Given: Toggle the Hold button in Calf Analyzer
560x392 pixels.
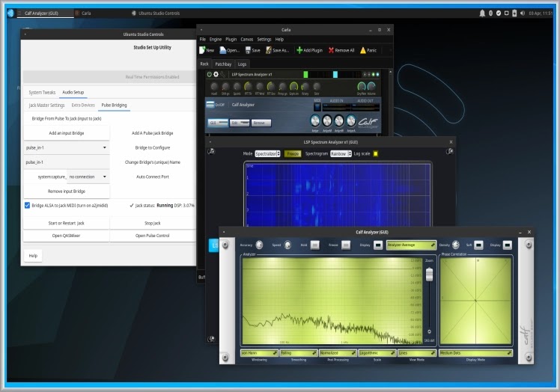Looking at the screenshot, I should point(314,245).
